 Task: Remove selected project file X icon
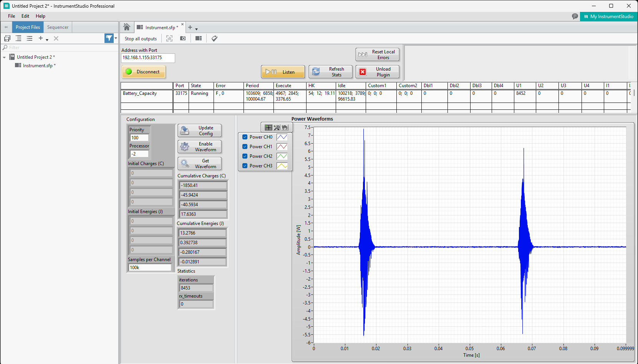tap(56, 38)
